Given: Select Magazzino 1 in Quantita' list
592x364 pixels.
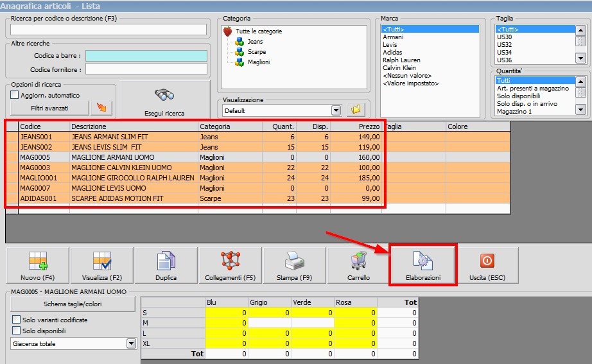Looking at the screenshot, I should pyautogui.click(x=514, y=112).
